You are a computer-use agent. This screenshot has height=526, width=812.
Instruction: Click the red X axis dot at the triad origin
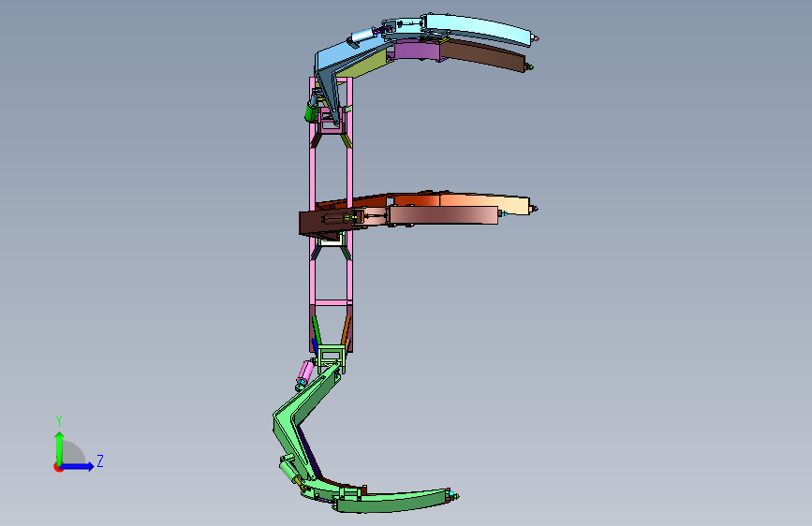pyautogui.click(x=58, y=467)
